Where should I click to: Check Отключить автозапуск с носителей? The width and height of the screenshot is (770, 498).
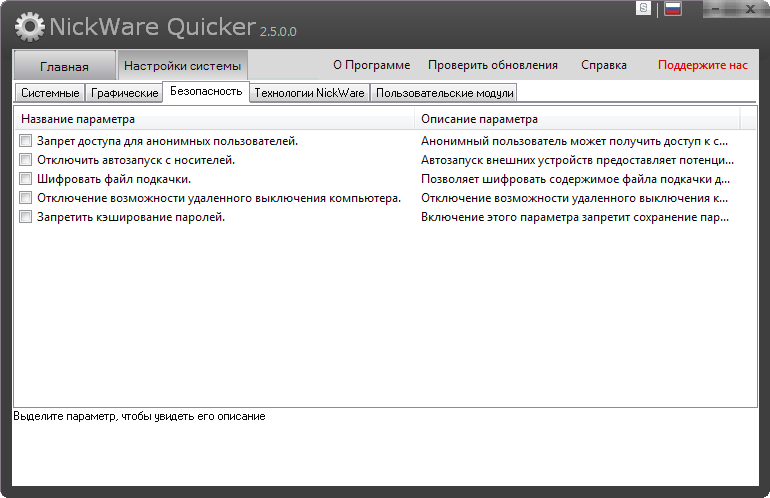[x=26, y=160]
